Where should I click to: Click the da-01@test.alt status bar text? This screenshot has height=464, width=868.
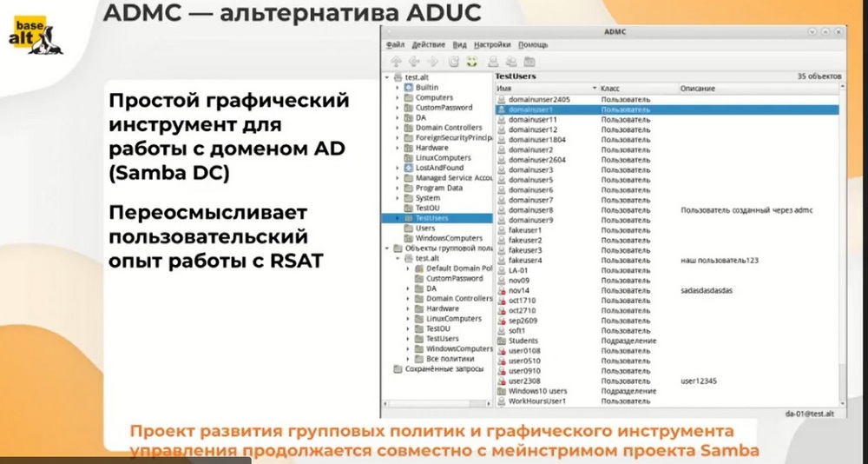point(809,414)
